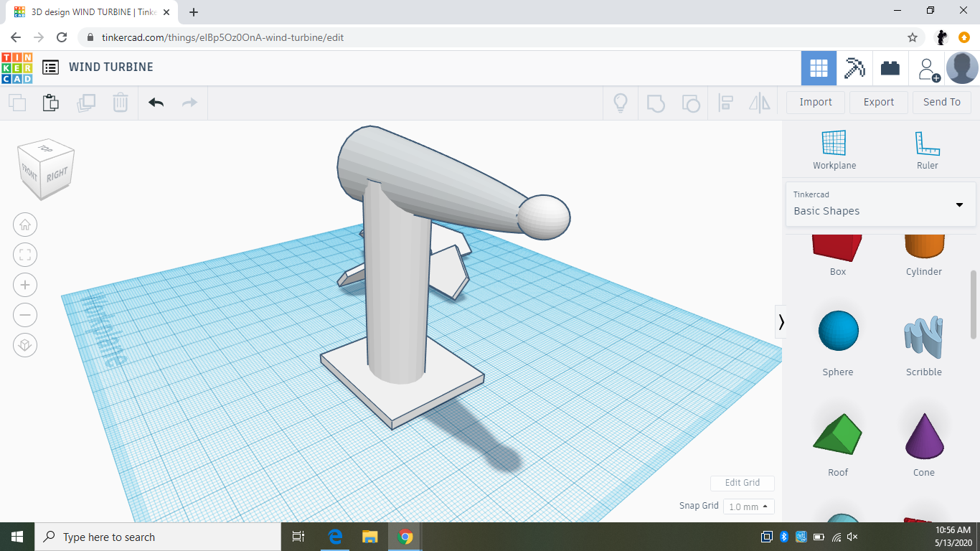This screenshot has height=551, width=980.
Task: Toggle visibility of hidden objects with the lightbulb
Action: click(620, 103)
